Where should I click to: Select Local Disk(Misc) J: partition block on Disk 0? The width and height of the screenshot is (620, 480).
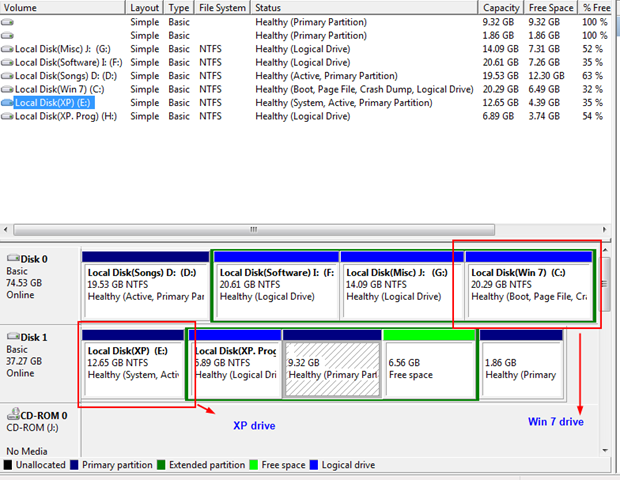pos(402,285)
